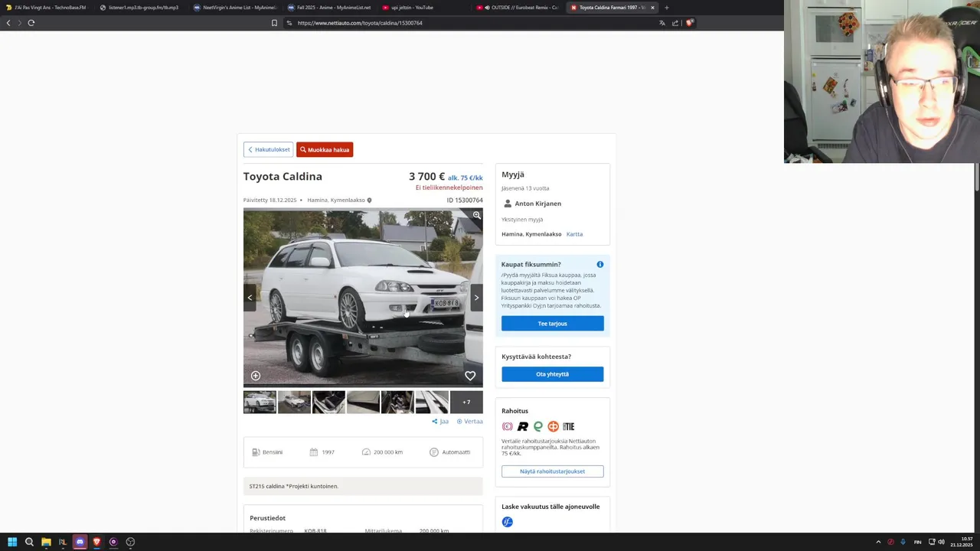Open the info icon beside Kaupat fiksummin
The image size is (980, 551).
coord(600,265)
